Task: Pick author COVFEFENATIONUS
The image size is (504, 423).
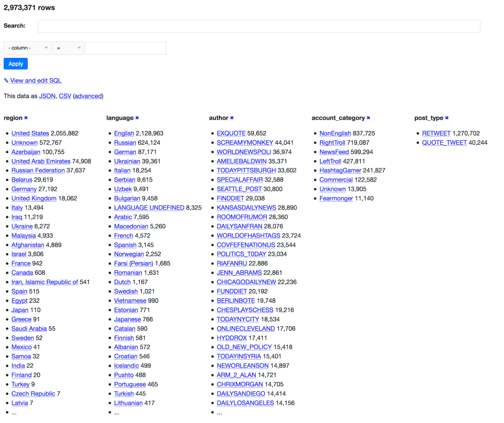Action: point(246,245)
